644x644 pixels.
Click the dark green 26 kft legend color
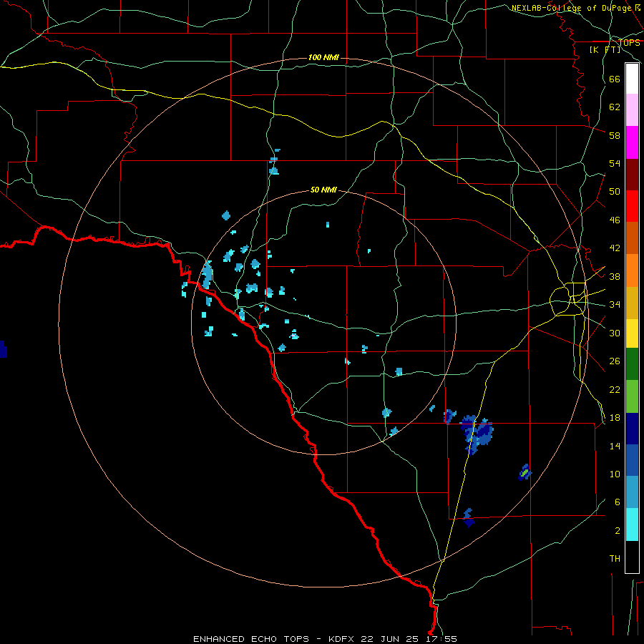(x=632, y=364)
